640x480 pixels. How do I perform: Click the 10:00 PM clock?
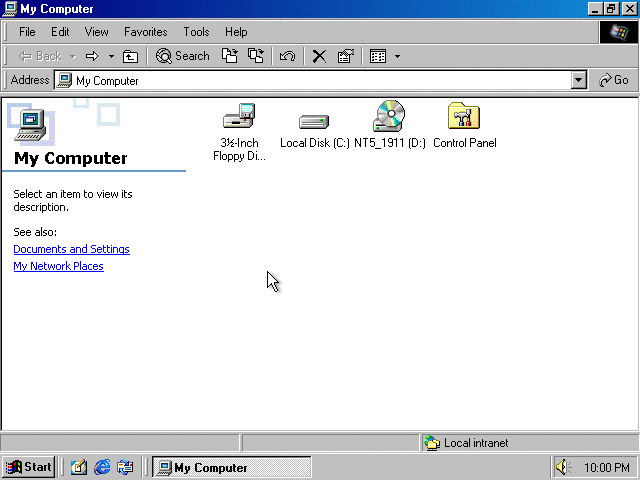[x=607, y=467]
